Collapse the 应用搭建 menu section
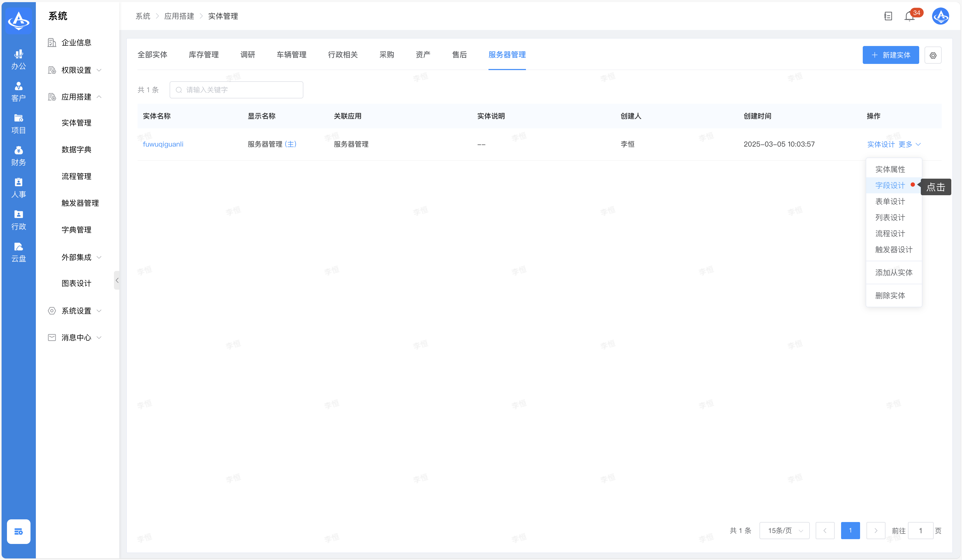This screenshot has width=962, height=560. pyautogui.click(x=76, y=97)
